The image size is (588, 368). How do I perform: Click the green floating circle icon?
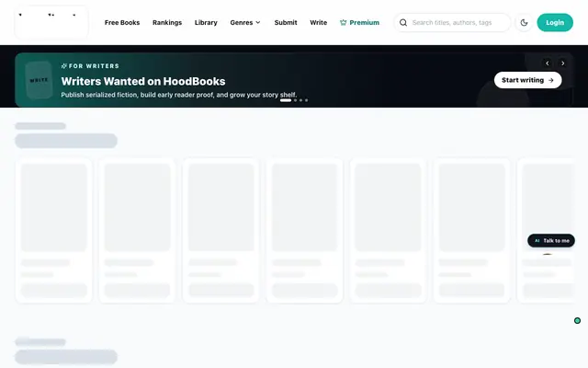coord(577,320)
